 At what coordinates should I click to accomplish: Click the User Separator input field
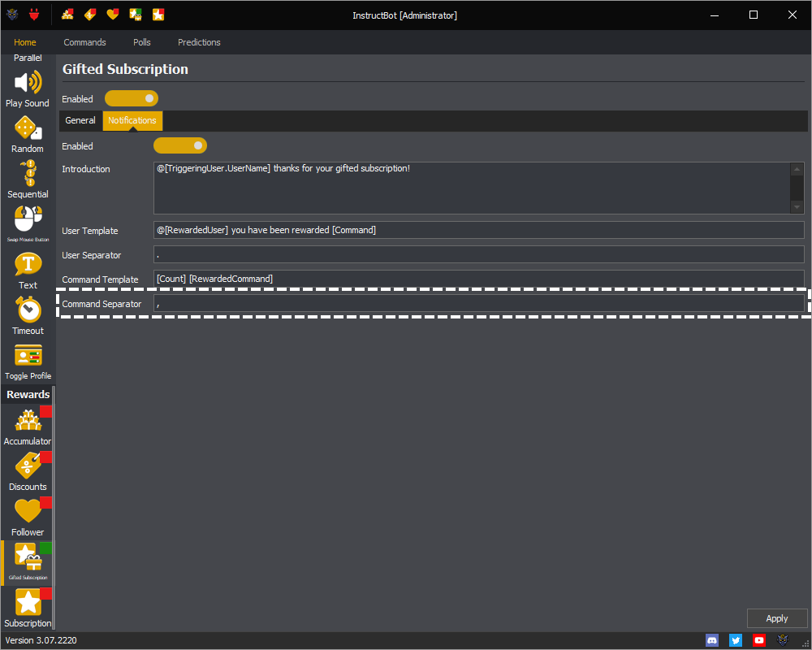pos(478,254)
